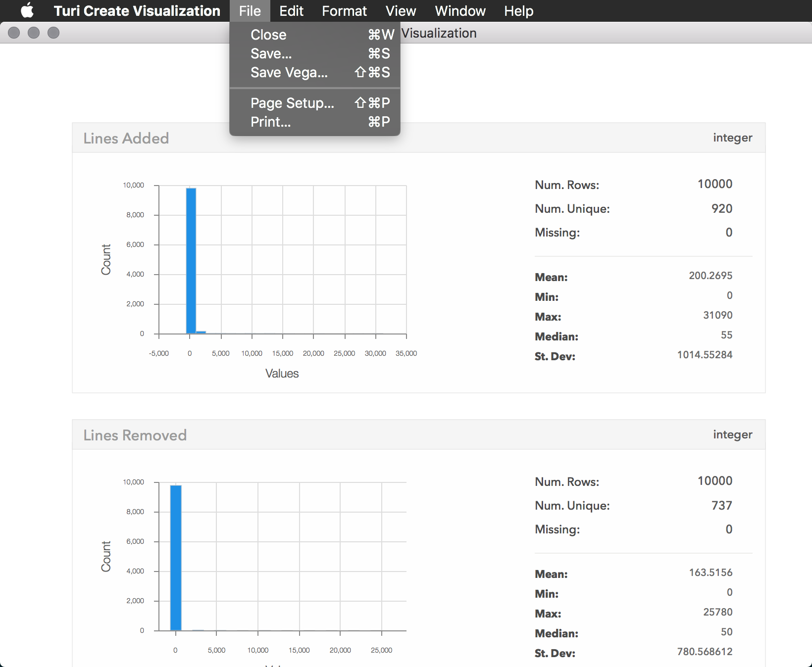This screenshot has height=667, width=812.
Task: Open the View menu
Action: pyautogui.click(x=401, y=11)
